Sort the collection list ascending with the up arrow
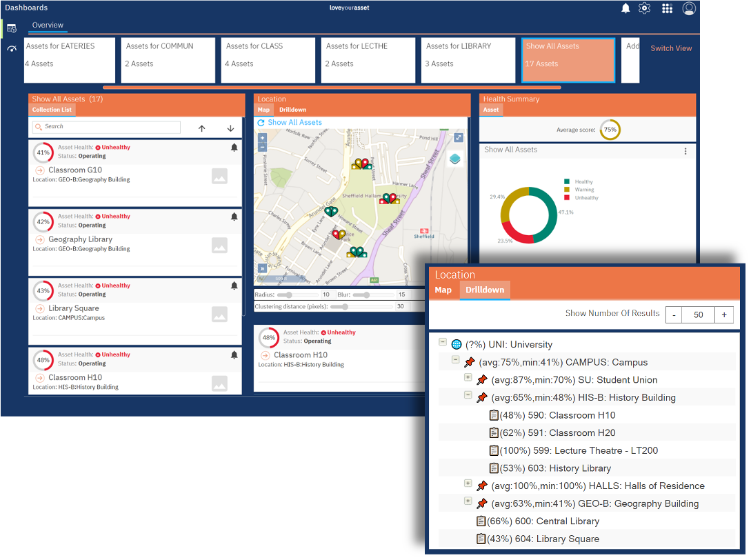Viewport: 751px width, 560px height. [x=201, y=128]
